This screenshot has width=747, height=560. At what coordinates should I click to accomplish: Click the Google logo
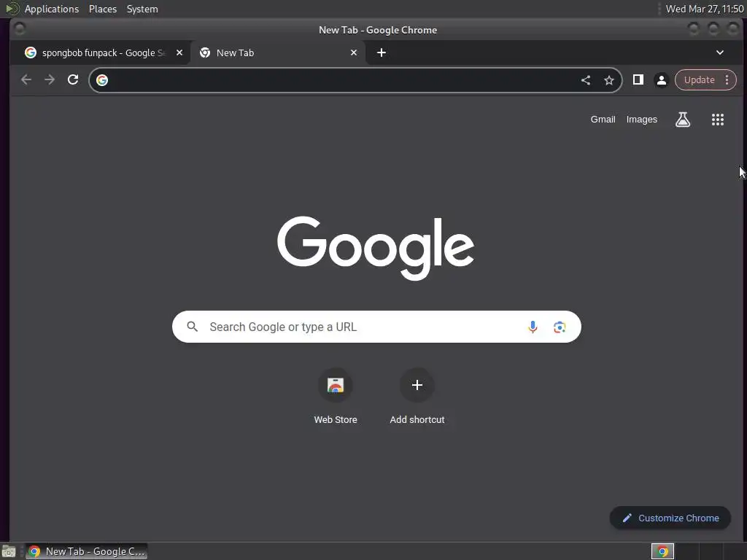pos(376,248)
